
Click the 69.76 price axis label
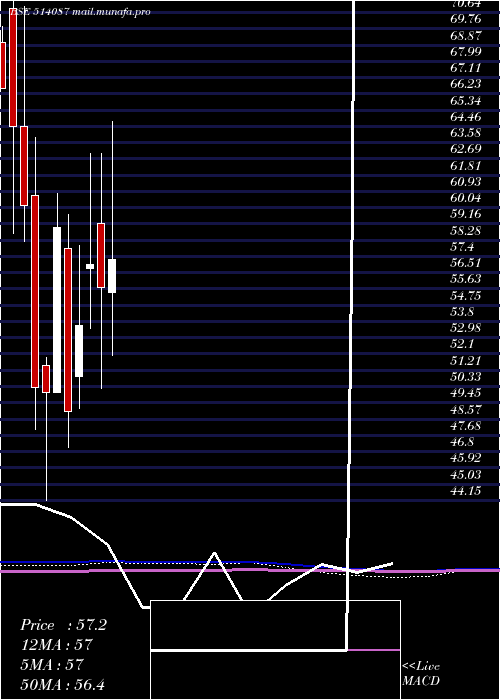pos(466,19)
